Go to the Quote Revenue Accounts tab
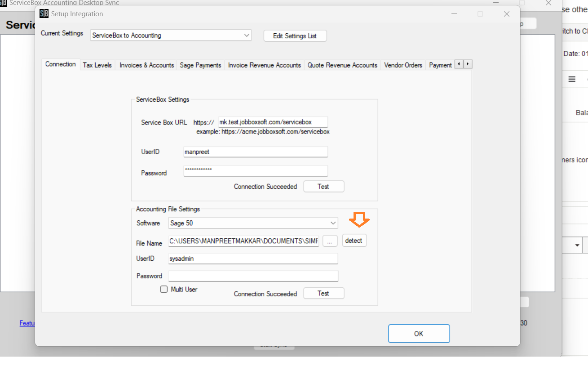Screen dimensions: 588x371 click(342, 65)
